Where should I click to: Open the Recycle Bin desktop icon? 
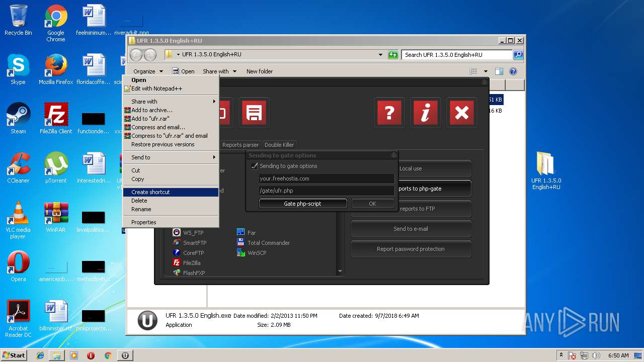point(18,20)
